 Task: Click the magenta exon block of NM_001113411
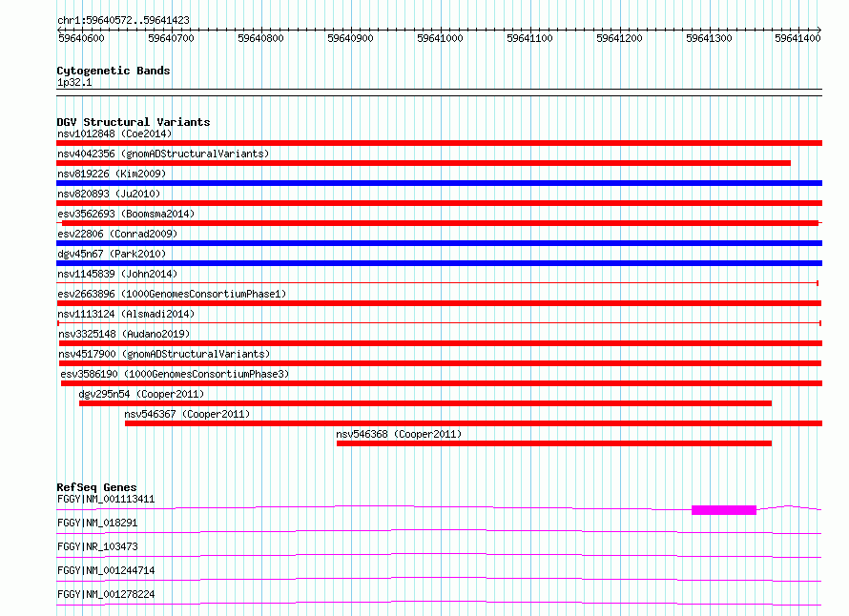coord(724,510)
